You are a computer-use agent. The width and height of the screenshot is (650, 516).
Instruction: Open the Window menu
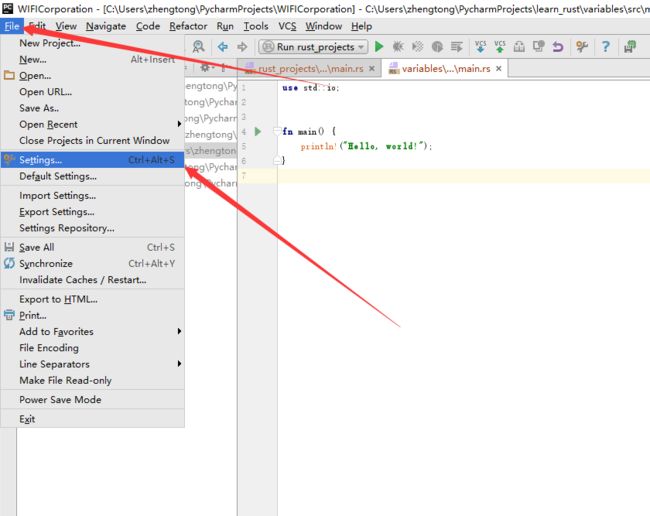click(x=323, y=26)
